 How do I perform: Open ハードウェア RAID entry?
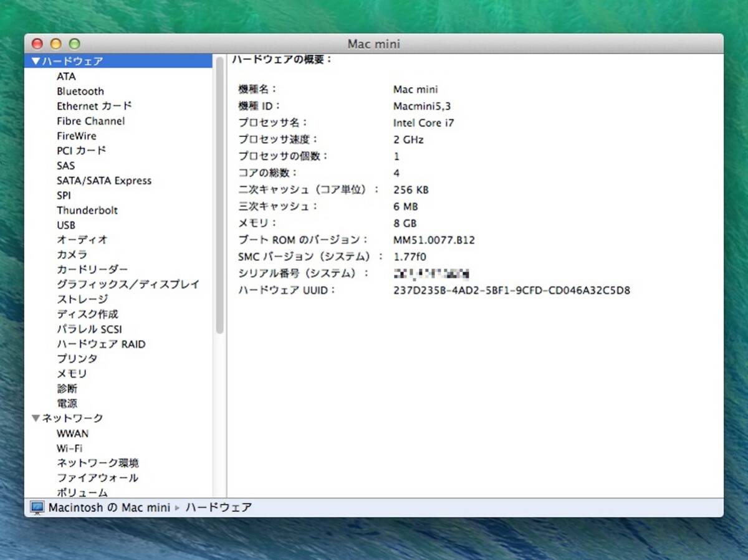click(x=101, y=344)
